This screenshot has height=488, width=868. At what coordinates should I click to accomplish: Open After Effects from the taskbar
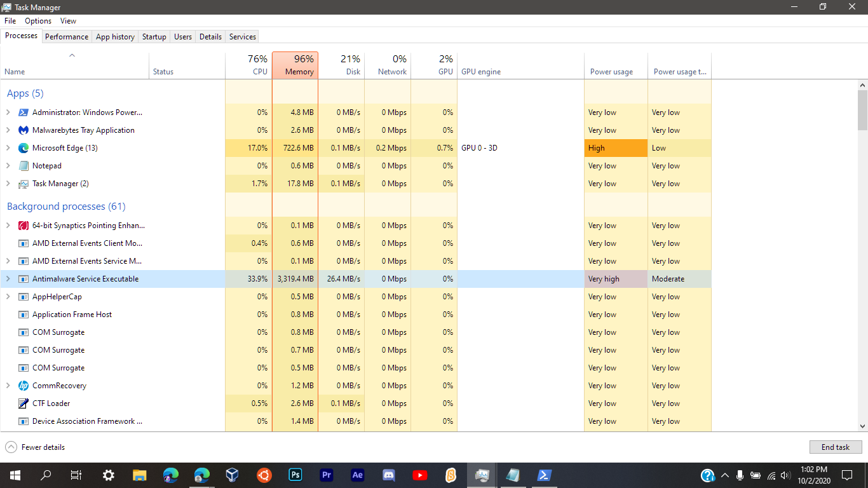pyautogui.click(x=358, y=475)
